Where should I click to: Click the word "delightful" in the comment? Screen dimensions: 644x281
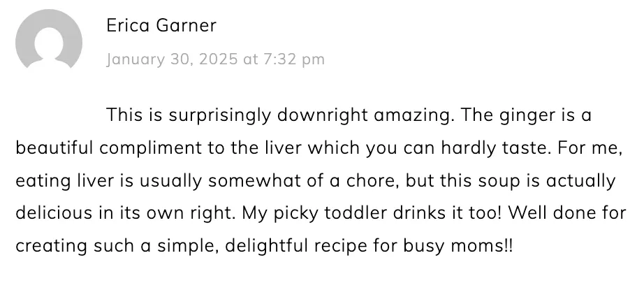[x=267, y=246]
